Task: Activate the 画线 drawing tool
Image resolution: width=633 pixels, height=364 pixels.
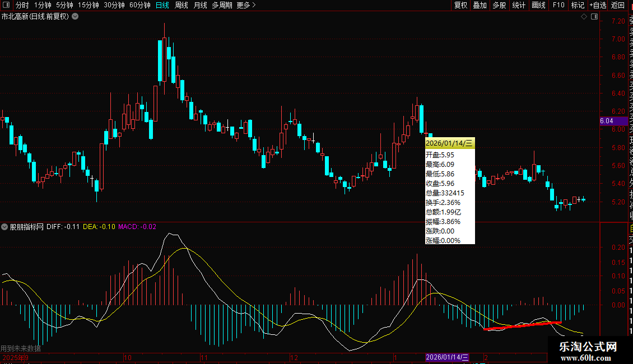Action: coord(538,5)
